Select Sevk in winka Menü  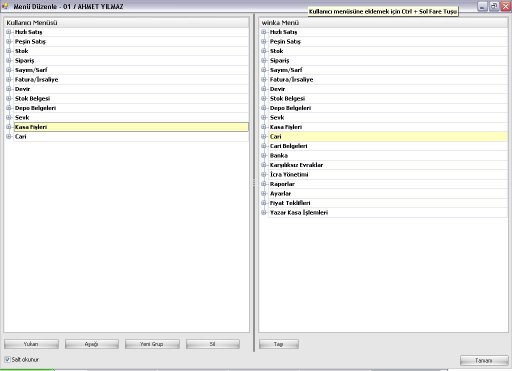(x=277, y=117)
